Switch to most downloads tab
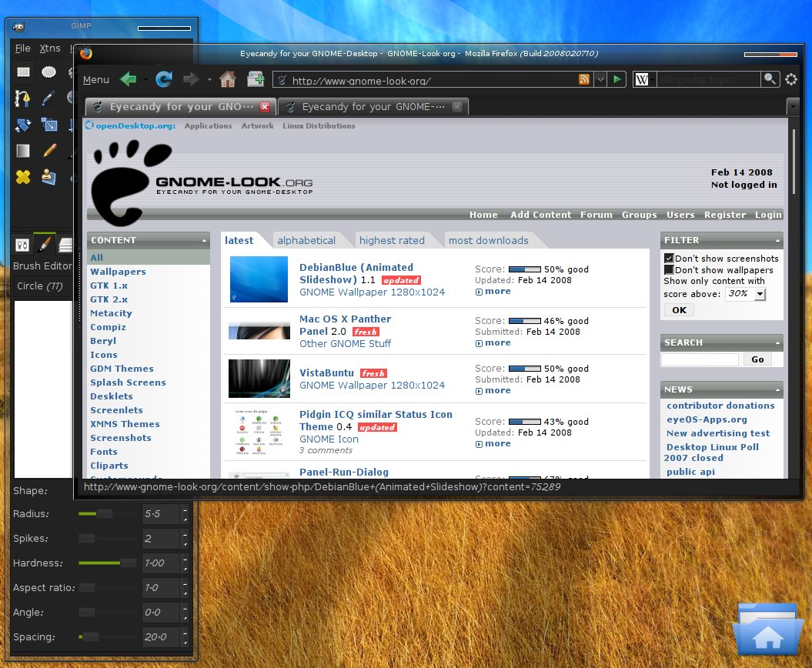 488,240
